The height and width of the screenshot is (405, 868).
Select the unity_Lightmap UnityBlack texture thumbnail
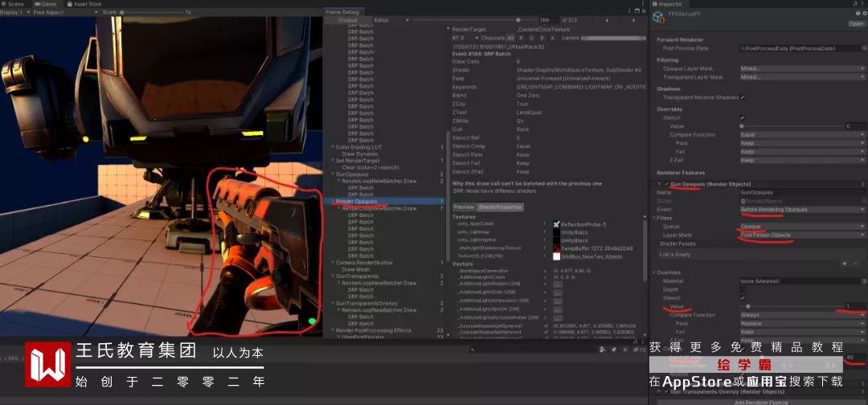pyautogui.click(x=556, y=232)
